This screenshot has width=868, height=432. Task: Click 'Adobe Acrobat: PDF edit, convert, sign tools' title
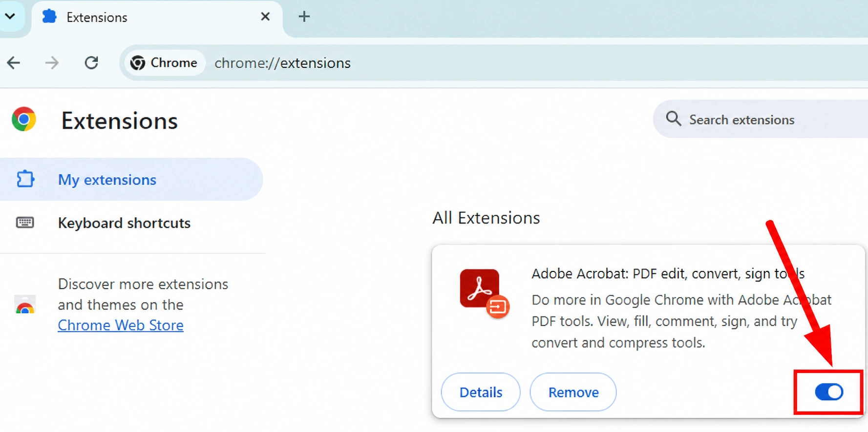click(x=668, y=273)
